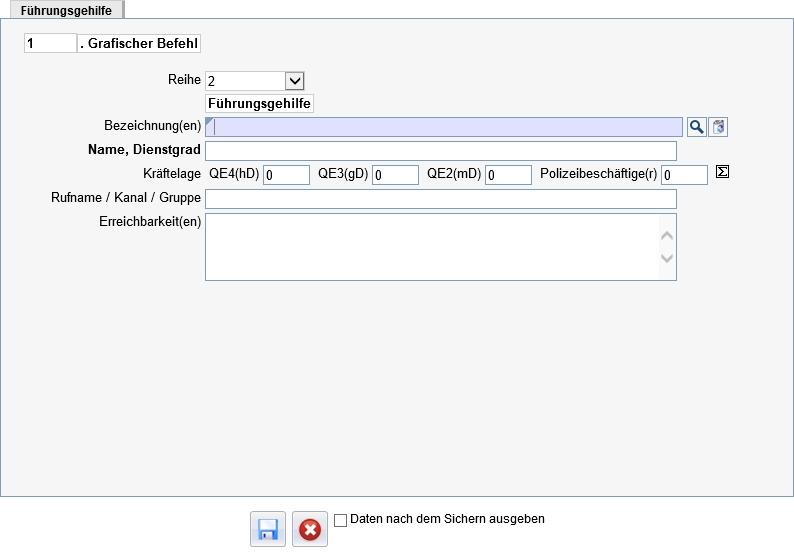Click the Polizeibeschäftigte(r) number field
The width and height of the screenshot is (794, 559).
pyautogui.click(x=684, y=175)
